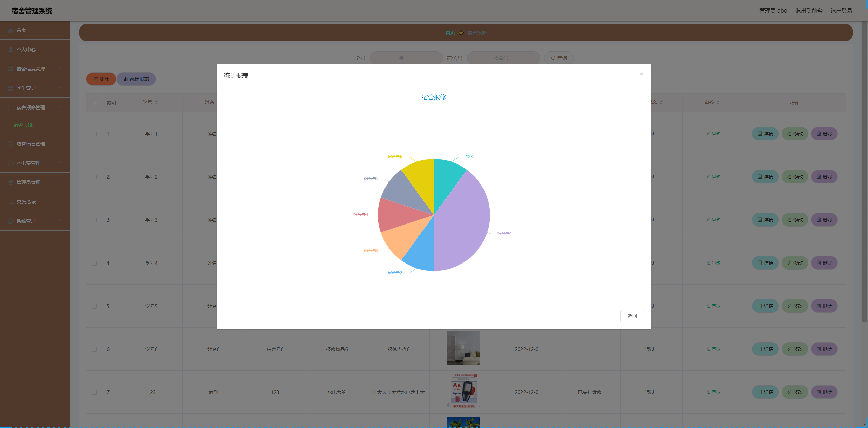Click the trash icon on the 删除 button
This screenshot has height=428, width=868.
[x=96, y=79]
